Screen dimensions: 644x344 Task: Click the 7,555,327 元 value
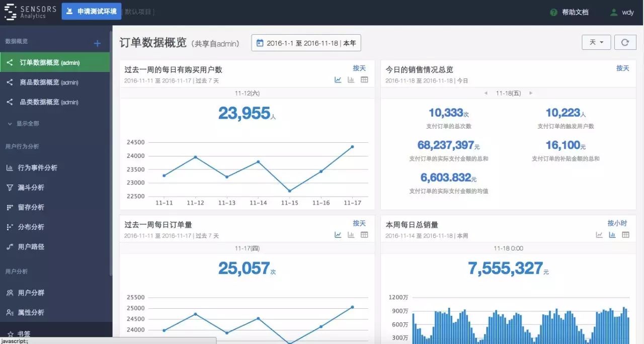pos(508,268)
